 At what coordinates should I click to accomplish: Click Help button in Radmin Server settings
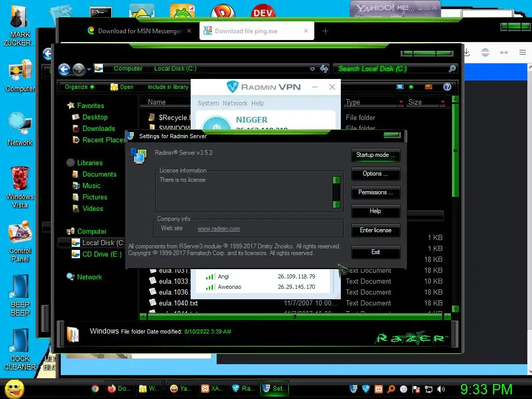(x=376, y=211)
